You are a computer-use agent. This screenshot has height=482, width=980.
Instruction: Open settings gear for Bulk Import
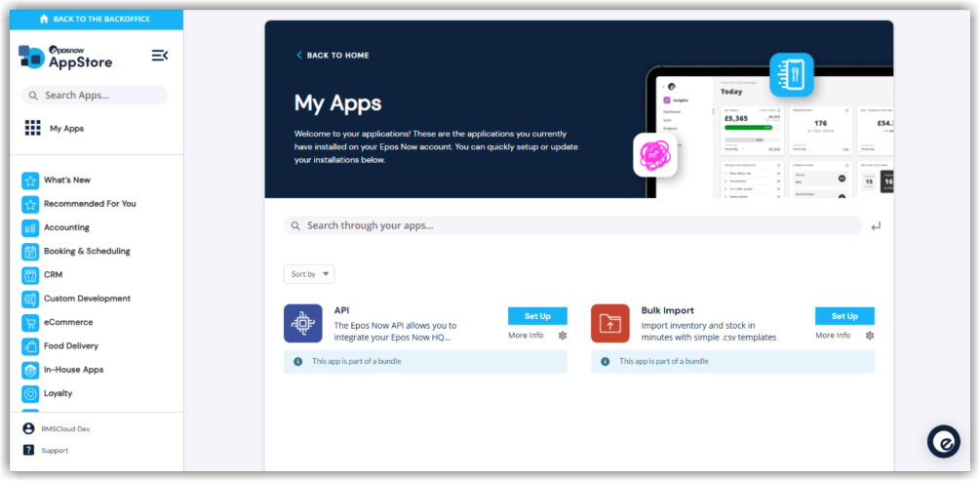[x=870, y=336]
